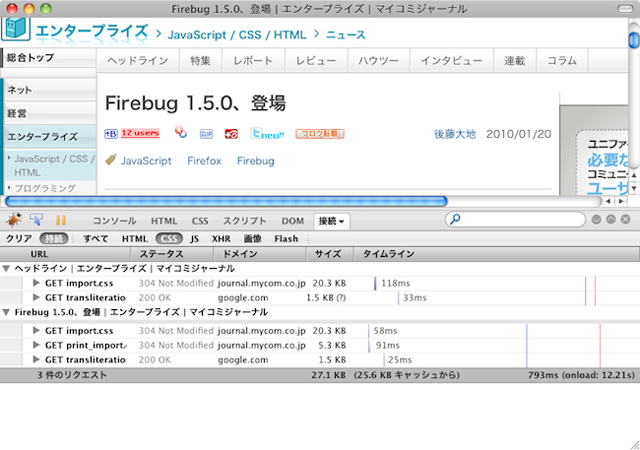Open the レビュー site tab
This screenshot has width=640, height=450.
[x=316, y=61]
